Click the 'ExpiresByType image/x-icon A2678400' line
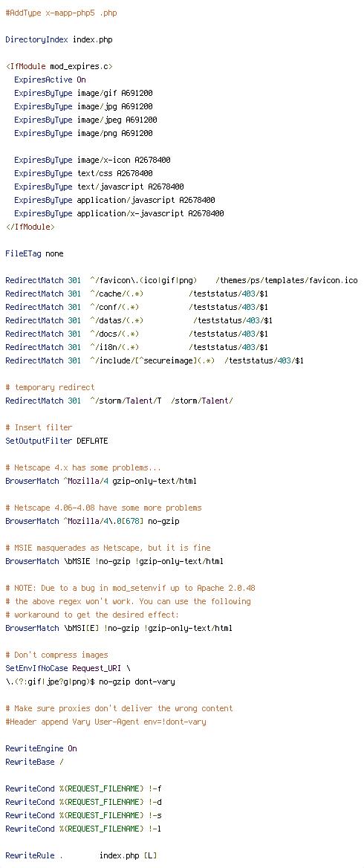This screenshot has width=364, height=868. pyautogui.click(x=92, y=160)
